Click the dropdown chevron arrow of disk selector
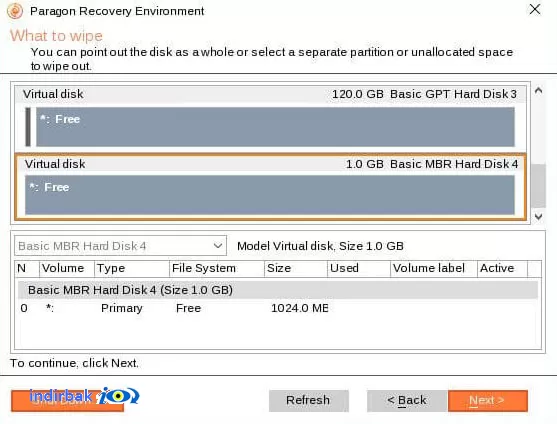 (218, 246)
